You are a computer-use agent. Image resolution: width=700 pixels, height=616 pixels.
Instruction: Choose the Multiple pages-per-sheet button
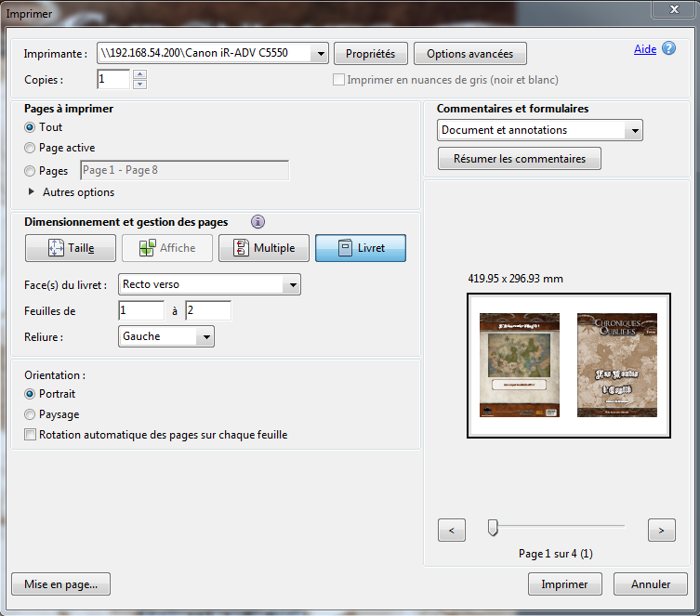click(264, 248)
